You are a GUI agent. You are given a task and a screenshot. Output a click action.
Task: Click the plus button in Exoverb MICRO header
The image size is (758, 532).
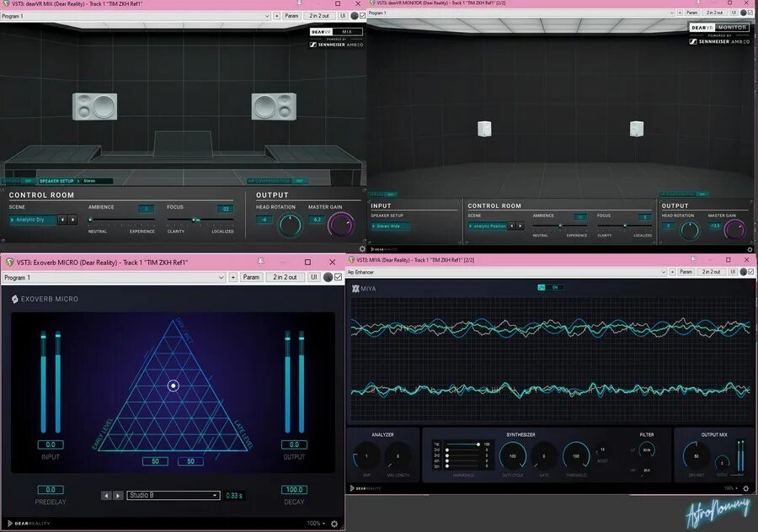pyautogui.click(x=233, y=277)
